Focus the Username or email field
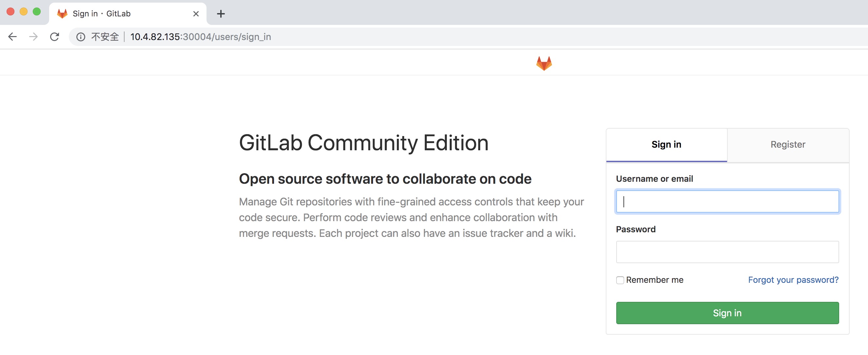The height and width of the screenshot is (355, 868). pos(727,201)
